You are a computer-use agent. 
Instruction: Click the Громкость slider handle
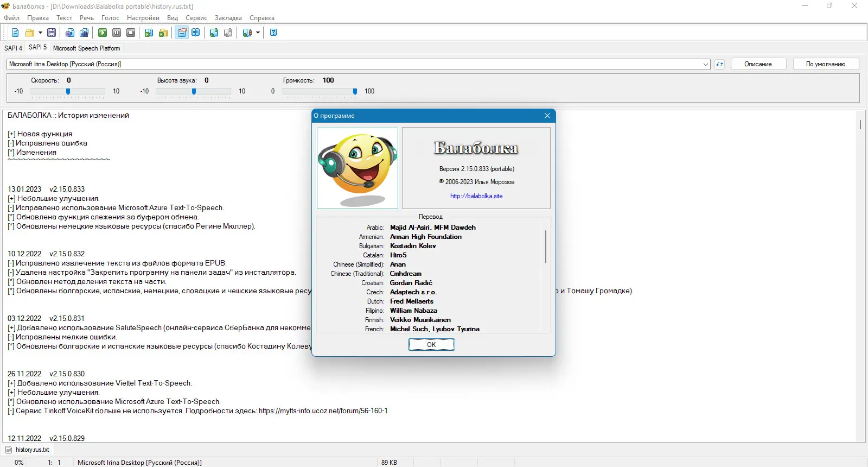point(355,92)
